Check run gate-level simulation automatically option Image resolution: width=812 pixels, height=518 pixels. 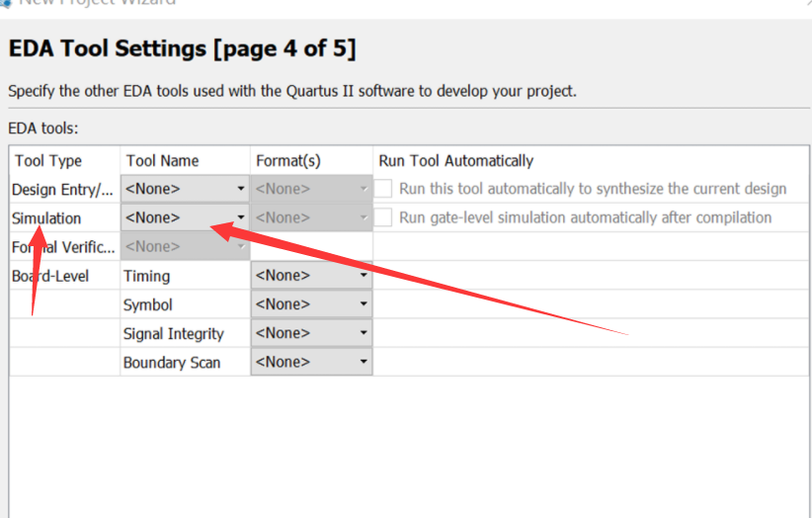[383, 217]
